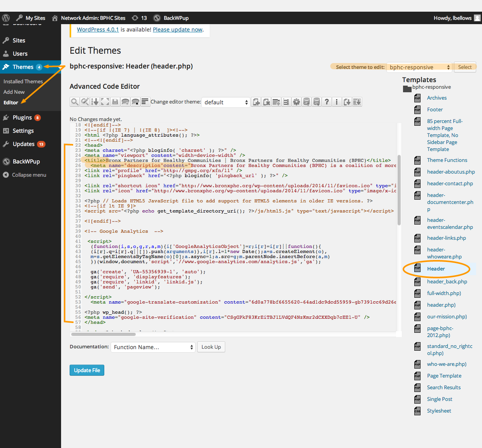This screenshot has height=448, width=482.
Task: Click the WordPress logo in admin bar
Action: coord(6,18)
